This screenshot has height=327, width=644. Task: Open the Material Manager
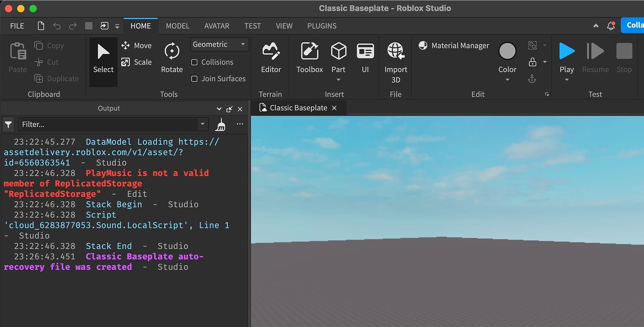pos(454,45)
